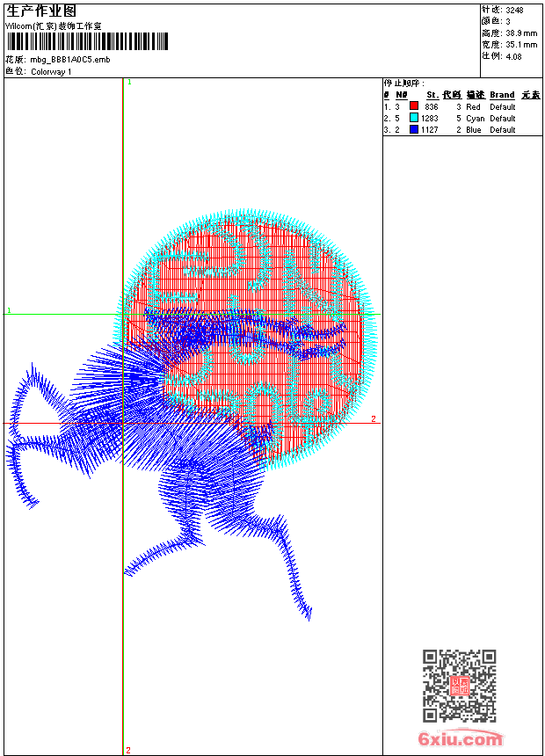This screenshot has width=545, height=756.
Task: Select the Red description cell
Action: (473, 107)
